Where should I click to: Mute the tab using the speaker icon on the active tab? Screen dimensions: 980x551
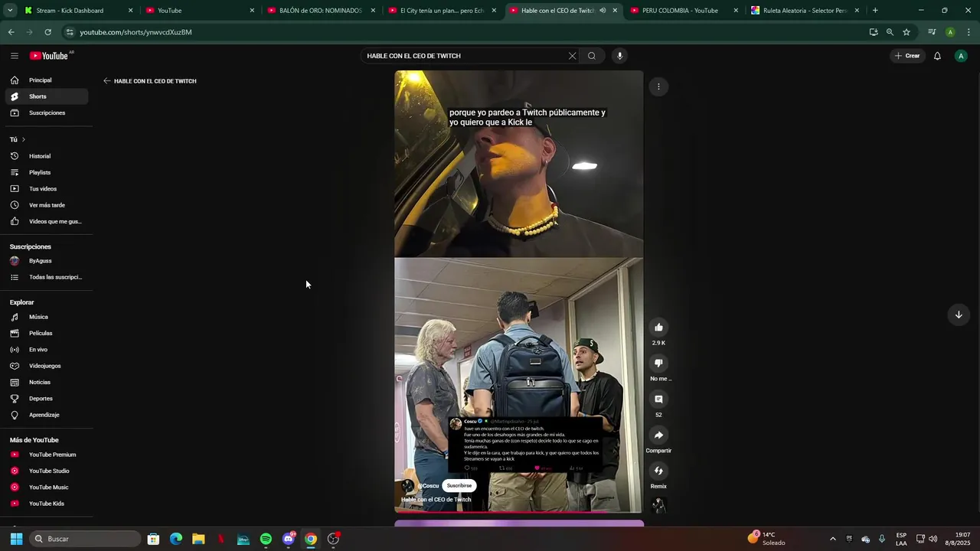pos(603,11)
